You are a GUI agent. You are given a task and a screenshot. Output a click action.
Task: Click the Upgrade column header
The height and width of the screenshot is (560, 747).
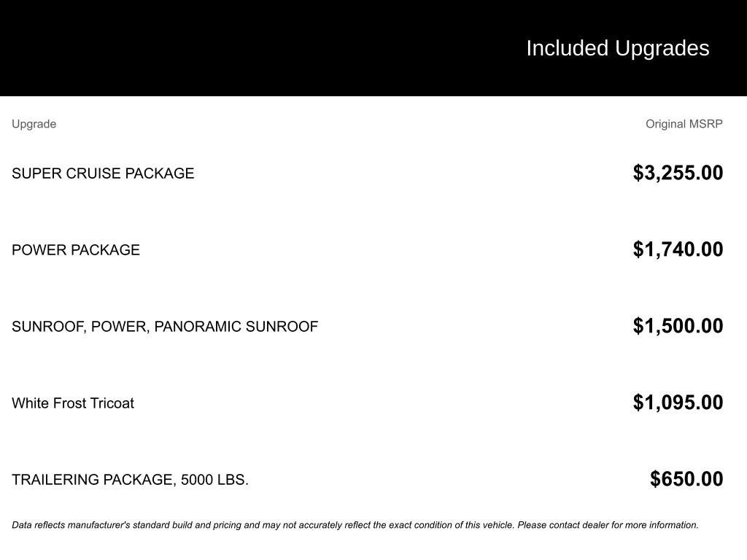pyautogui.click(x=34, y=124)
